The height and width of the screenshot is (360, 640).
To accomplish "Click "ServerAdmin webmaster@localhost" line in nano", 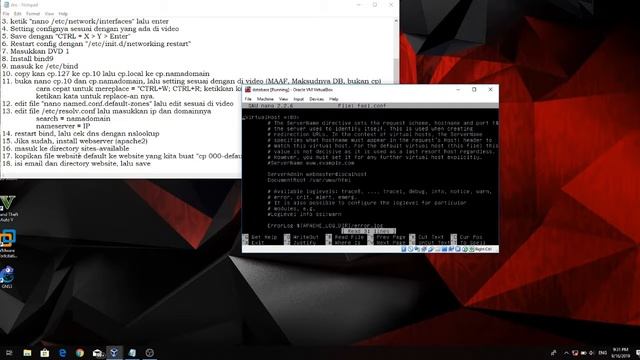I will tap(317, 174).
